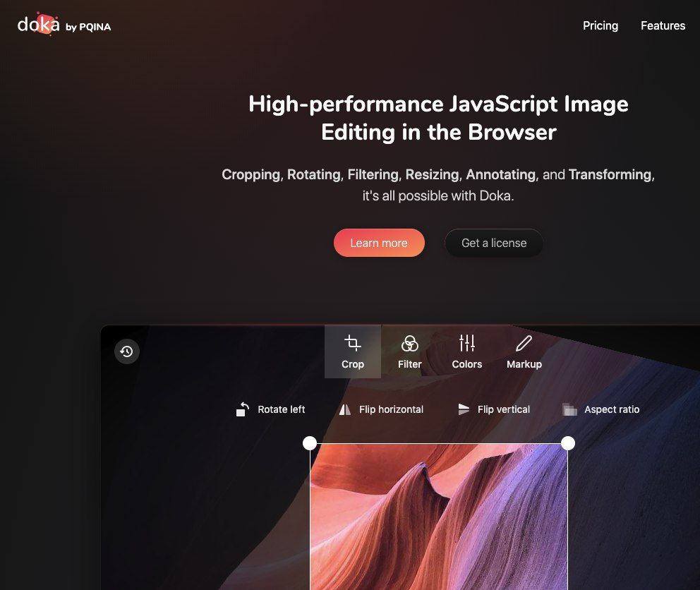Click the top-right crop corner handle
The height and width of the screenshot is (590, 700).
(x=568, y=443)
